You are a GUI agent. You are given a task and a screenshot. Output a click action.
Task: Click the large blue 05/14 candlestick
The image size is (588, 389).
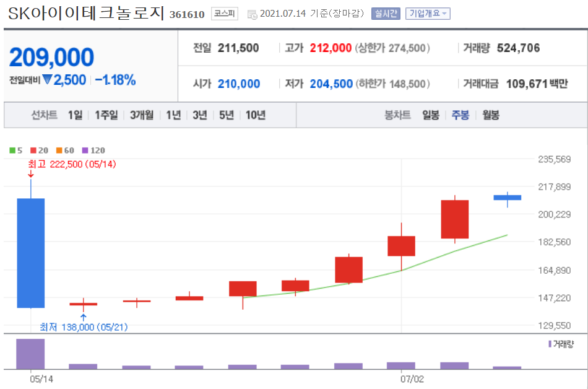[31, 253]
